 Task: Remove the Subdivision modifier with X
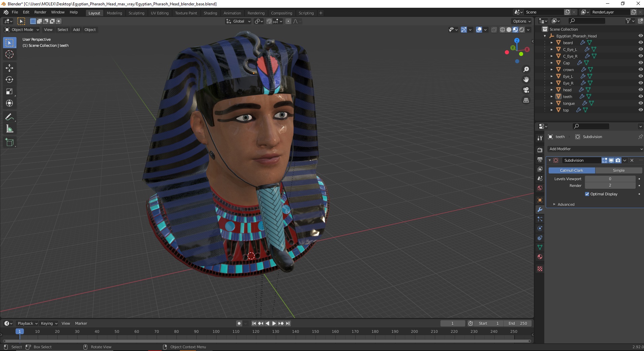coord(632,160)
